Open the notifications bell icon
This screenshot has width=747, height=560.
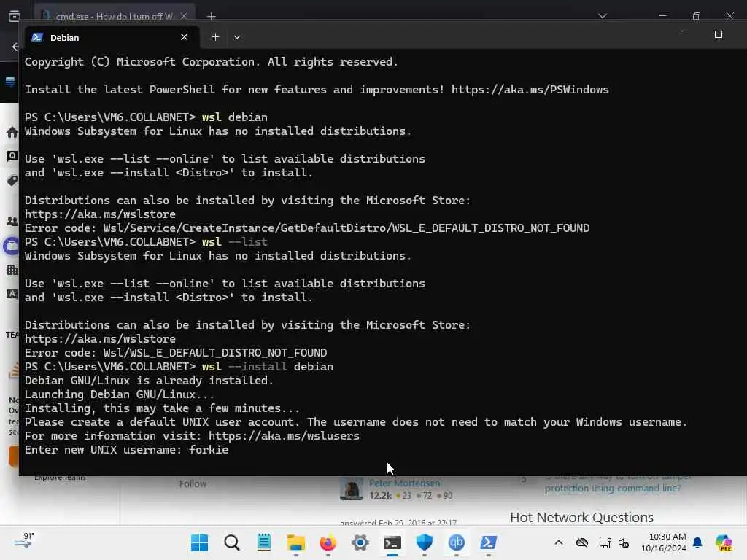[x=697, y=542]
